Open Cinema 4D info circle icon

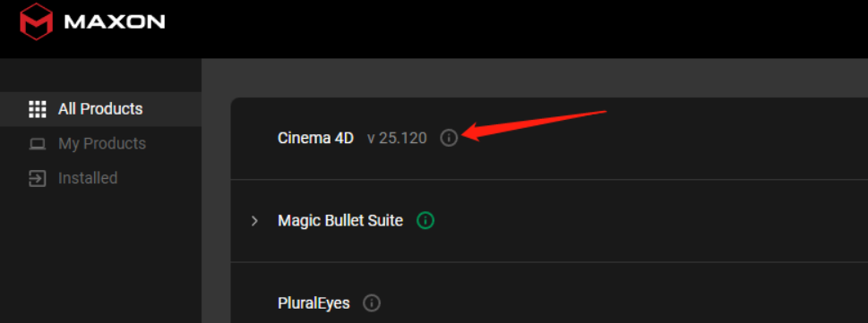click(x=449, y=138)
